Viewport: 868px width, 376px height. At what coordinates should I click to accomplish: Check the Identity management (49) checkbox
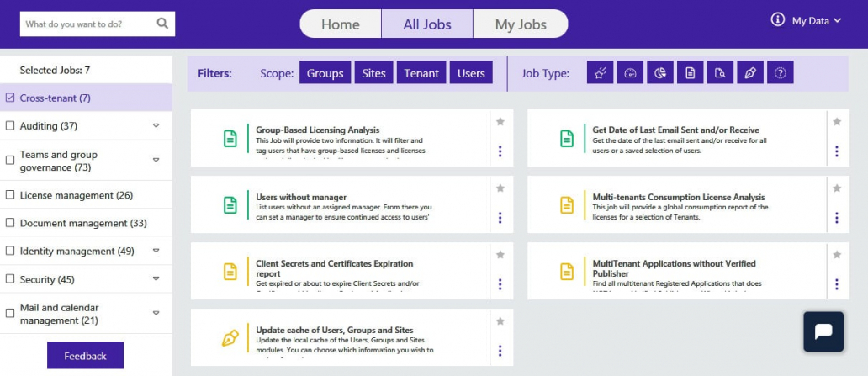pyautogui.click(x=10, y=251)
